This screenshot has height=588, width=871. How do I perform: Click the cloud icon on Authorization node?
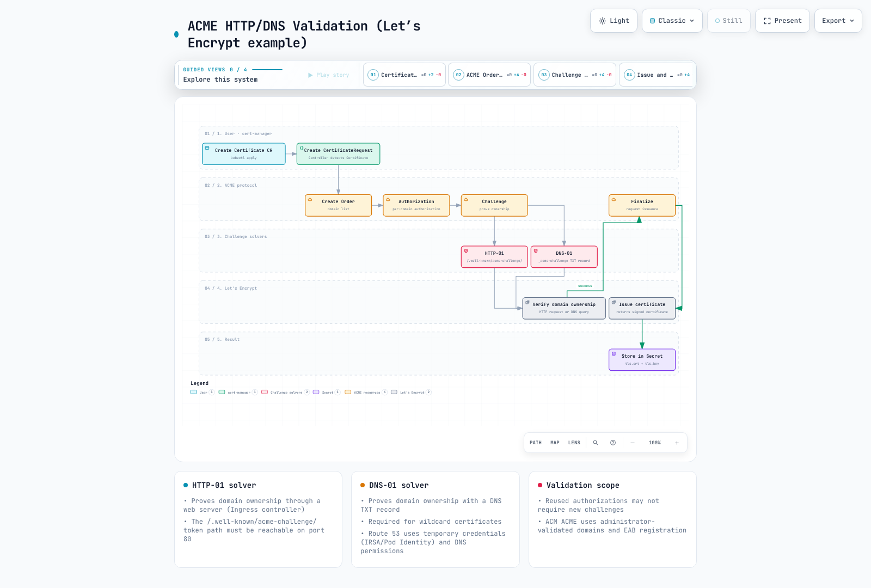pos(388,199)
